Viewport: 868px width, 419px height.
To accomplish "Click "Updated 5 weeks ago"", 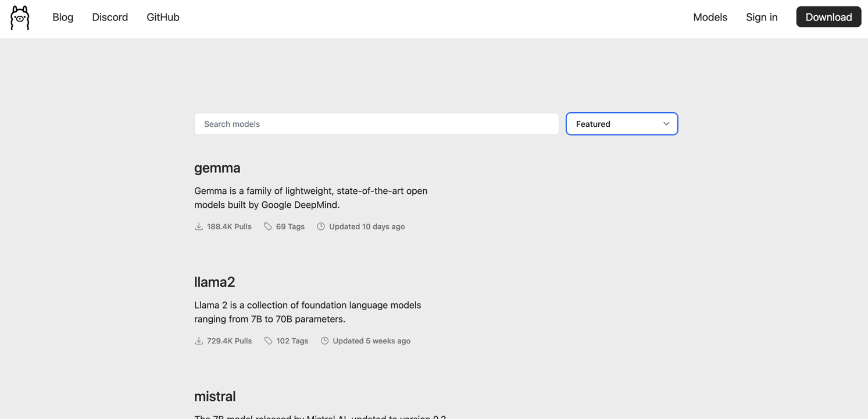I will tap(372, 341).
